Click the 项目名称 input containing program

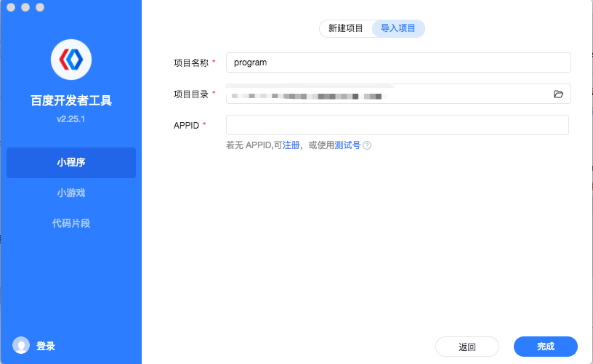click(398, 62)
